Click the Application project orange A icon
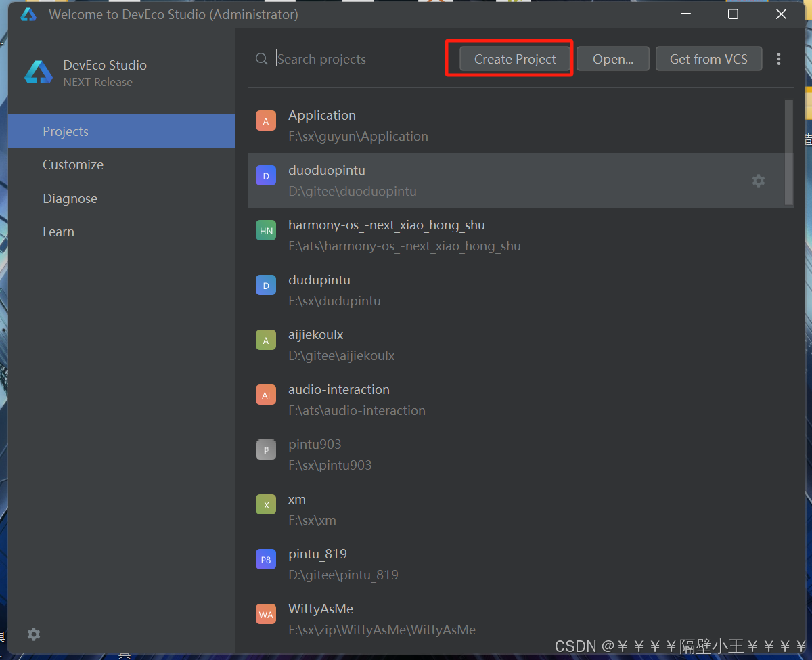This screenshot has width=812, height=660. 266,121
